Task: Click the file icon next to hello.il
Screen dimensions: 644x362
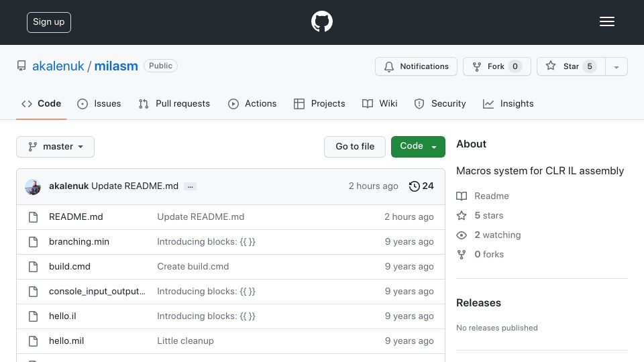Action: [x=34, y=316]
